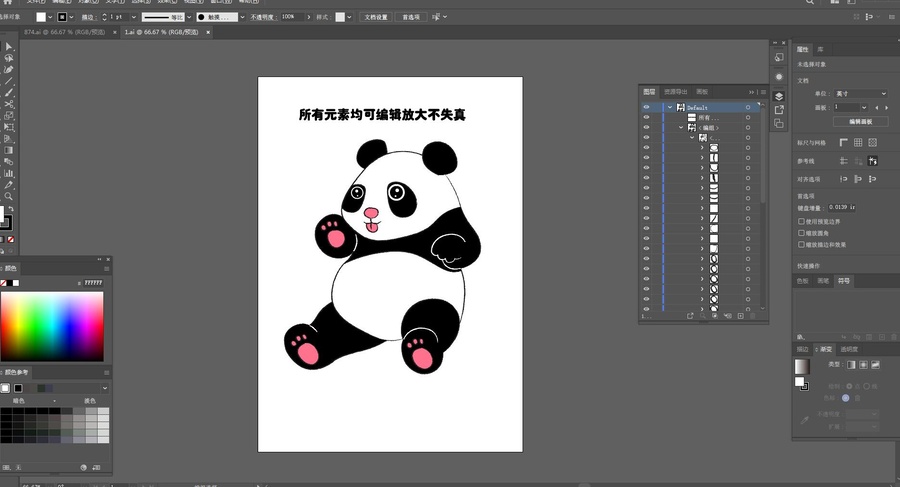Open the Layers panel dock icon
The height and width of the screenshot is (487, 900).
pos(779,96)
